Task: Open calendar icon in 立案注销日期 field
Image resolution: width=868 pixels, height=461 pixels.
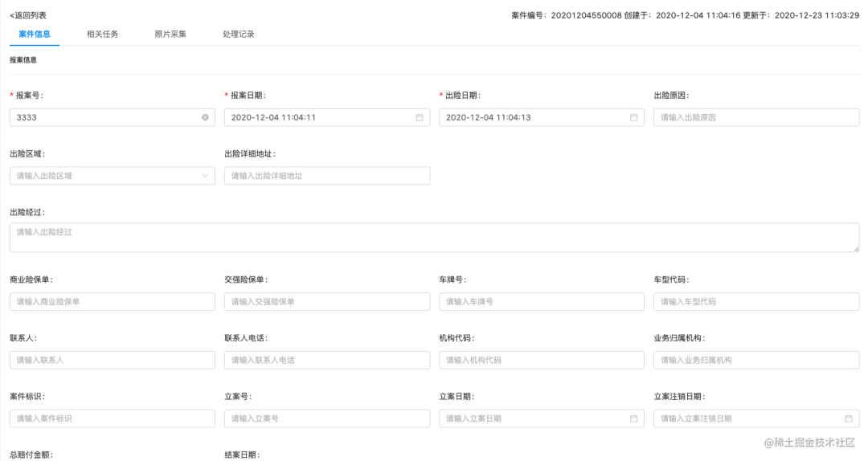Action: 848,418
